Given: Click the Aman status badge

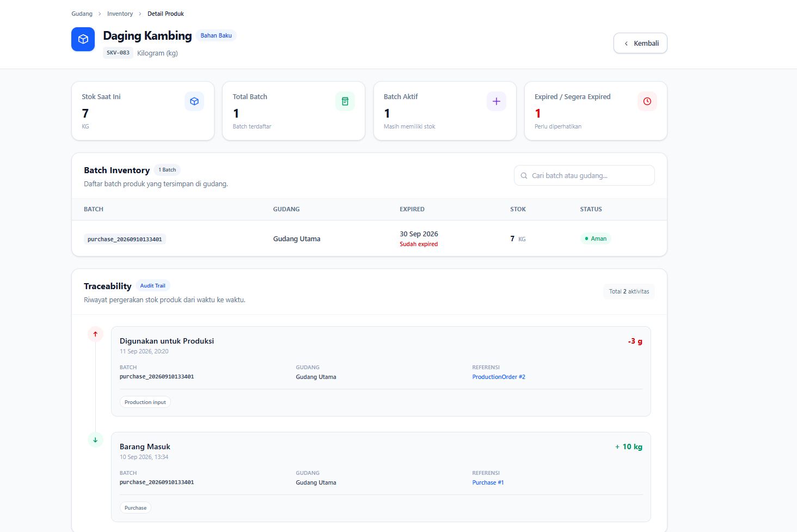Looking at the screenshot, I should pos(596,239).
